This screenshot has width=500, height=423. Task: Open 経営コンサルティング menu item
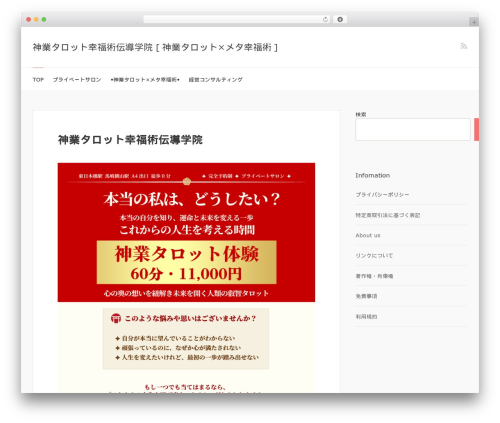tap(216, 80)
